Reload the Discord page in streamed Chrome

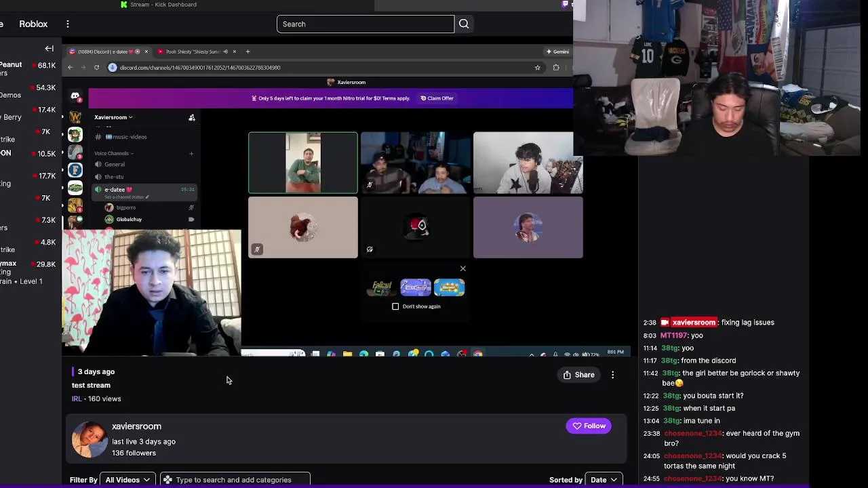click(x=96, y=67)
